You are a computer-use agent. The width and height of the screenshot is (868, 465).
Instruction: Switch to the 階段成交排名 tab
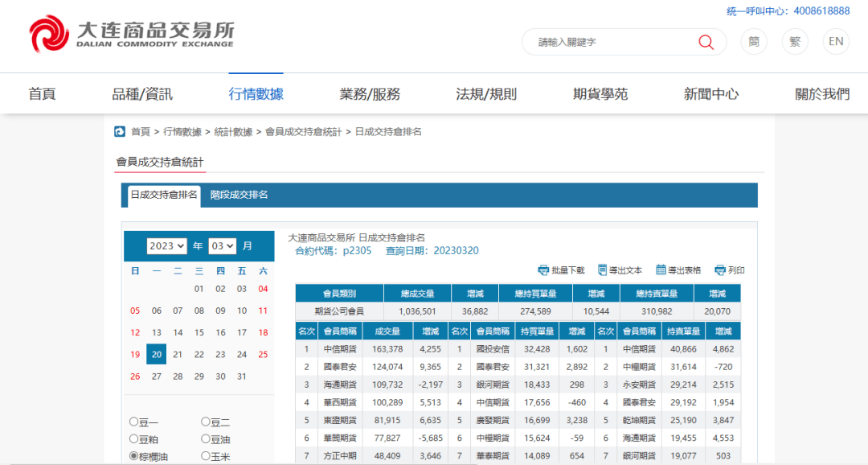tap(240, 195)
